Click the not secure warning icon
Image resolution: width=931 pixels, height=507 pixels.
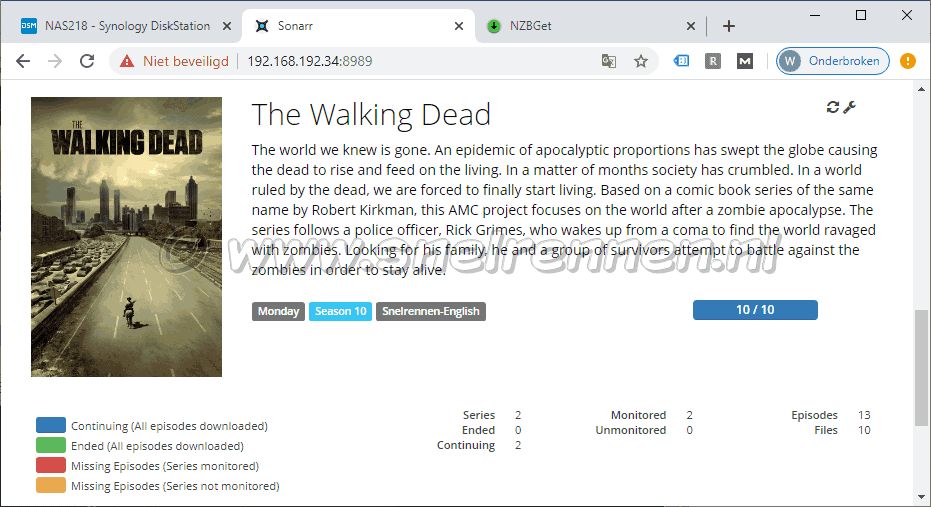coord(126,61)
